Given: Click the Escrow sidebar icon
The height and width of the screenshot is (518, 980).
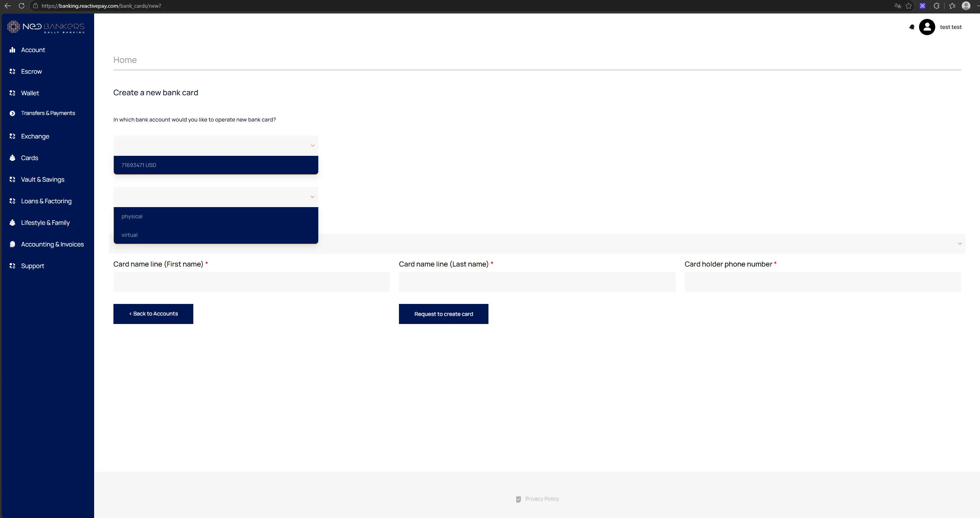Looking at the screenshot, I should click(x=12, y=71).
